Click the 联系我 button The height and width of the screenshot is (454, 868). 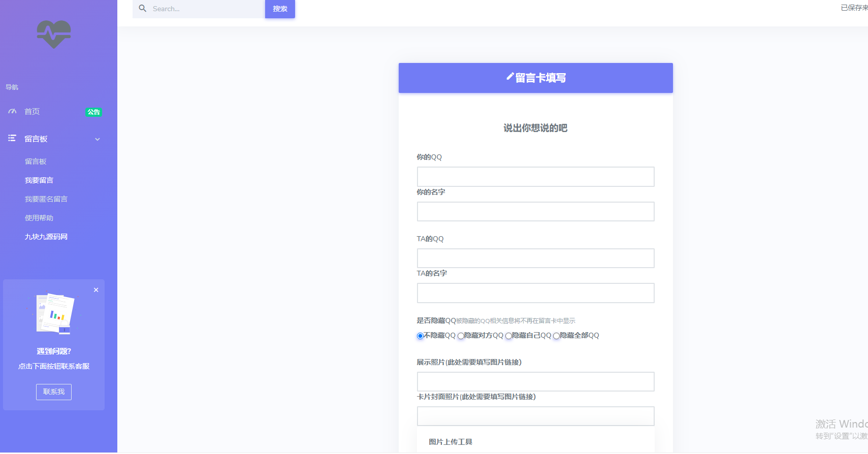click(54, 392)
